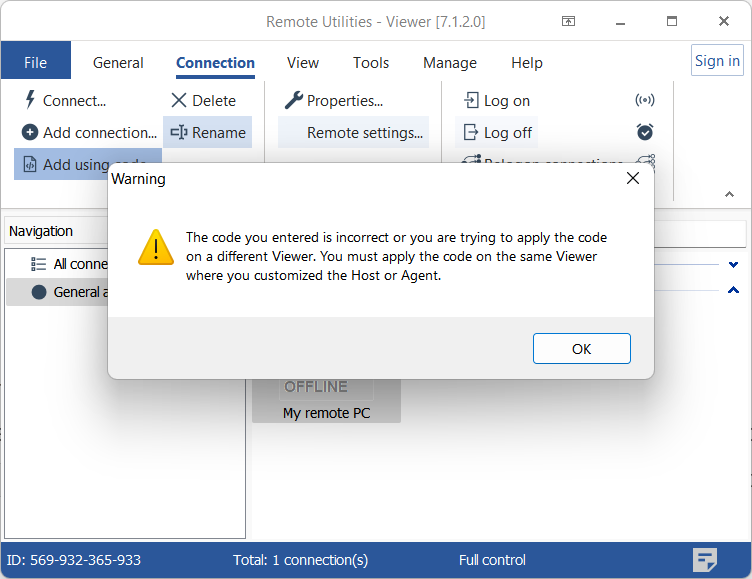
Task: Switch to the General ribbon tab
Action: tap(118, 63)
